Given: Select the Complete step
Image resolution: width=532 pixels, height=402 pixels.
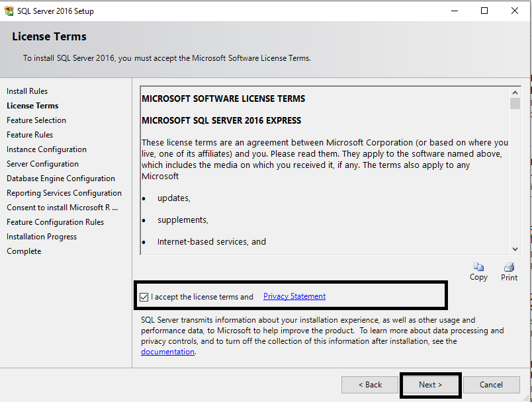Looking at the screenshot, I should point(24,251).
